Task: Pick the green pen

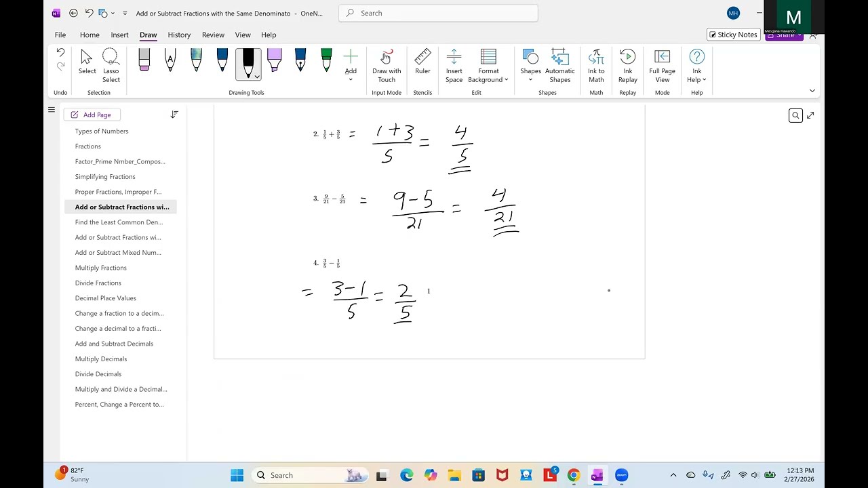Action: point(326,60)
